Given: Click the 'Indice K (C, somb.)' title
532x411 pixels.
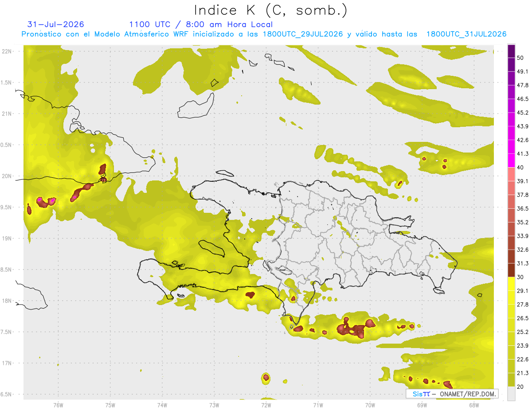Looking at the screenshot, I should (270, 10).
